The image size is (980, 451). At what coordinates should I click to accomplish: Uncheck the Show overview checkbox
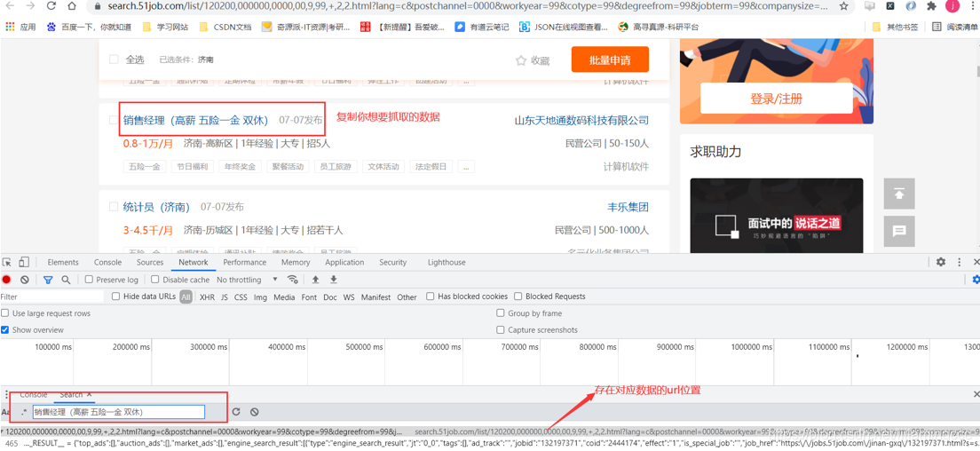(x=5, y=329)
